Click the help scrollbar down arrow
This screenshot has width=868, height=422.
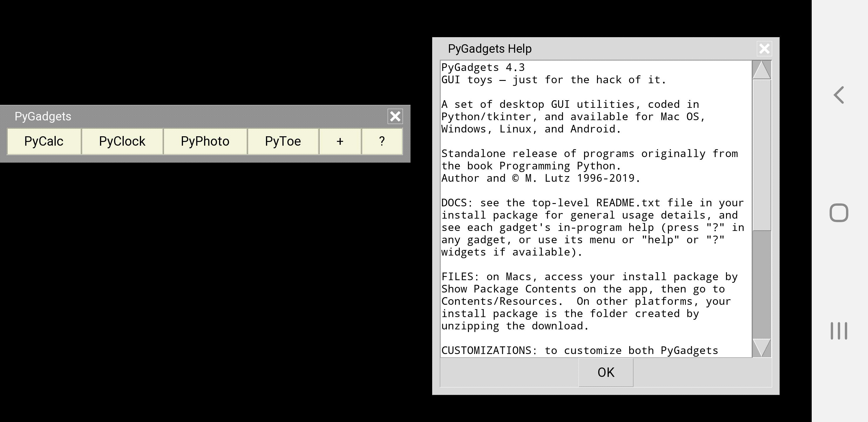click(762, 348)
